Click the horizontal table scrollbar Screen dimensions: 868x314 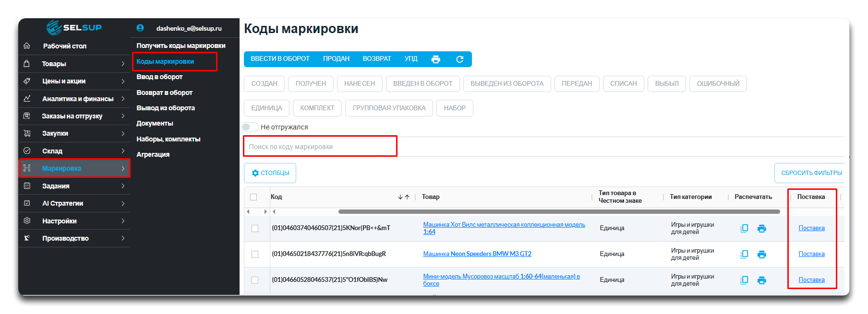(558, 211)
